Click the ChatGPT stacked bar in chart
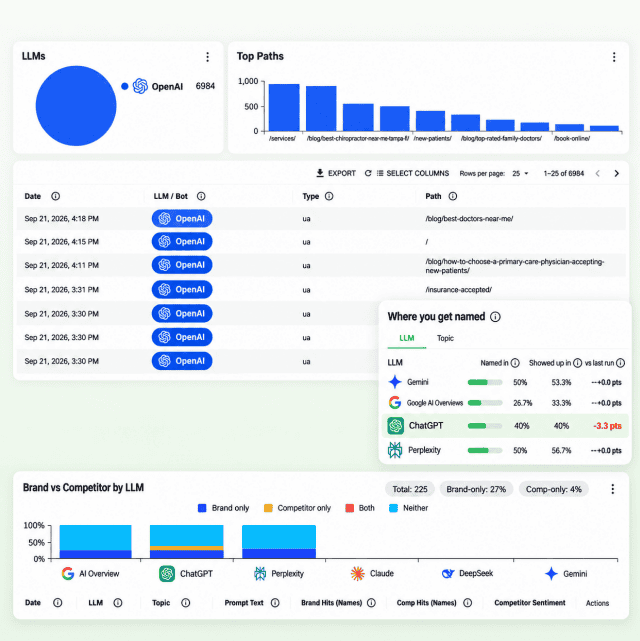The height and width of the screenshot is (641, 640). coord(187,542)
